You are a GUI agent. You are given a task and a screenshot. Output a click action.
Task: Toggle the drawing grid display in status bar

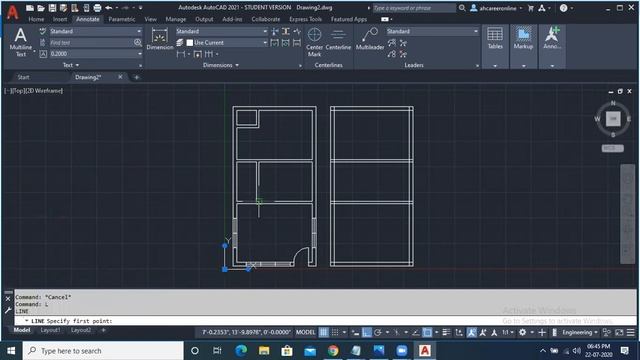click(x=323, y=333)
